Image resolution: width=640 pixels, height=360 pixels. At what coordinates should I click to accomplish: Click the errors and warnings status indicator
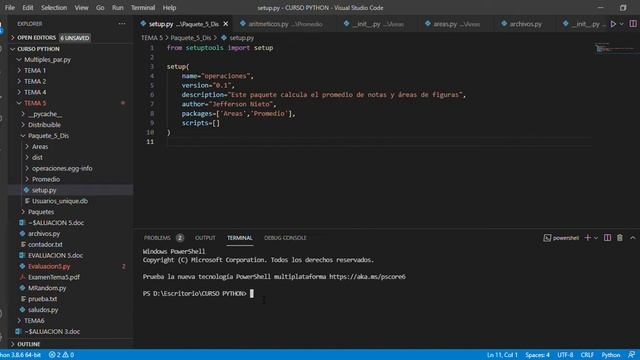[x=62, y=355]
